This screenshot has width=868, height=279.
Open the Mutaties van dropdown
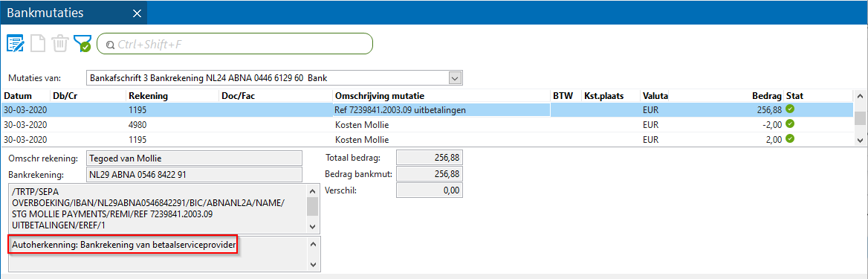pyautogui.click(x=455, y=78)
